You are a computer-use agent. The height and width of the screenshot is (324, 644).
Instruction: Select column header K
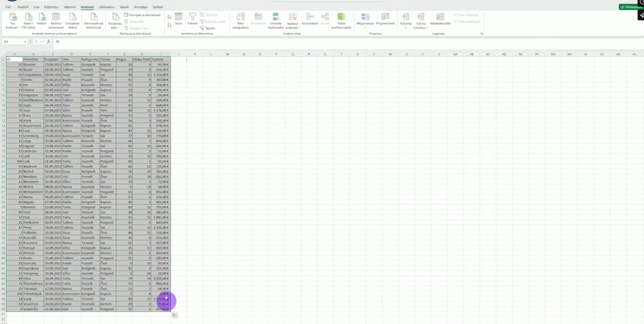tap(195, 54)
